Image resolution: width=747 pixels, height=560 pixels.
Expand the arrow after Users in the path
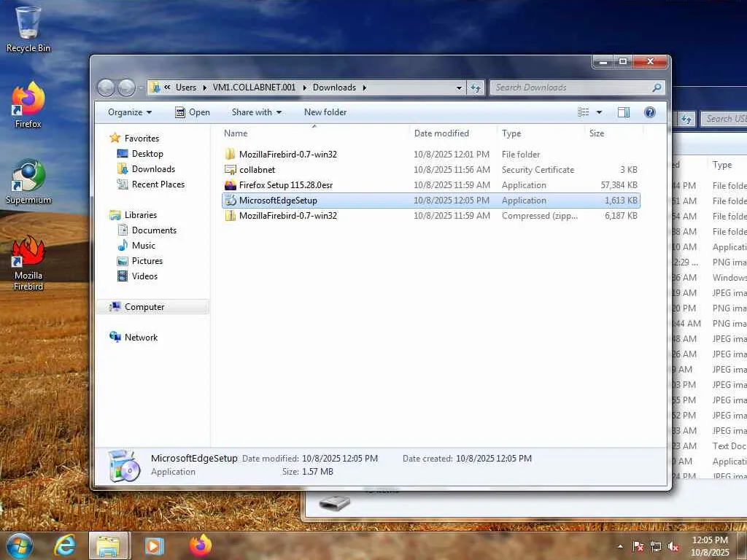tap(204, 87)
